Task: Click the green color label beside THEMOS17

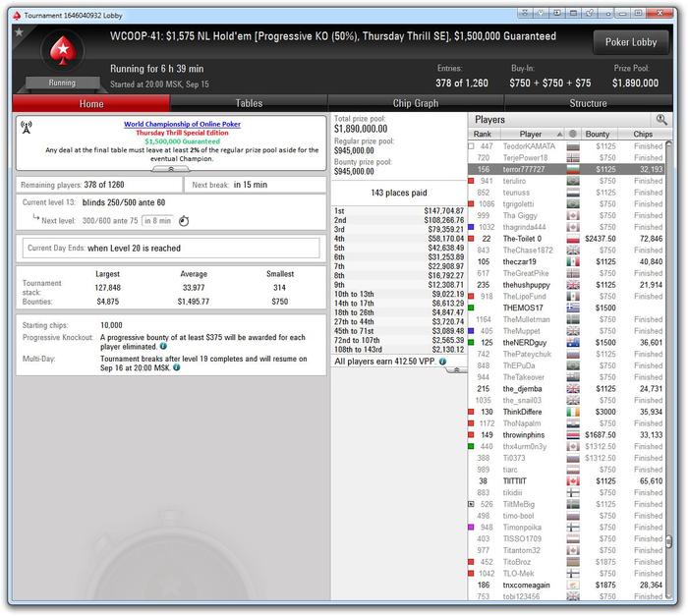Action: [471, 308]
